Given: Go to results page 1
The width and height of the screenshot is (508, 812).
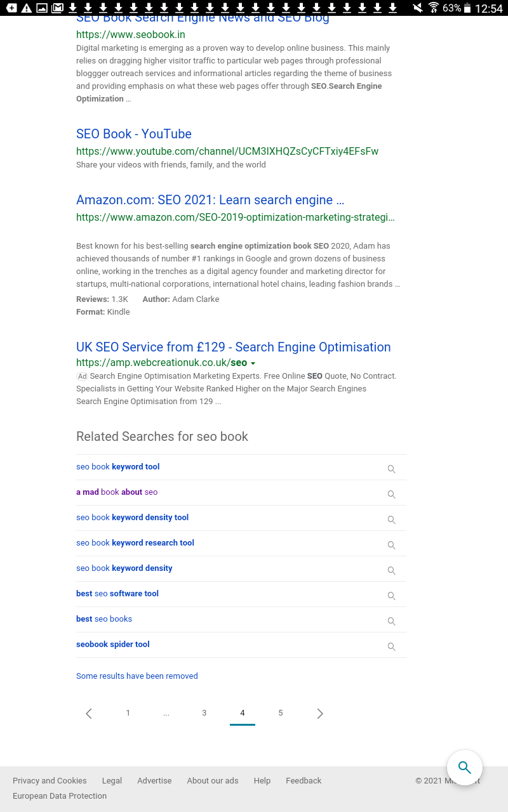Looking at the screenshot, I should [x=128, y=713].
